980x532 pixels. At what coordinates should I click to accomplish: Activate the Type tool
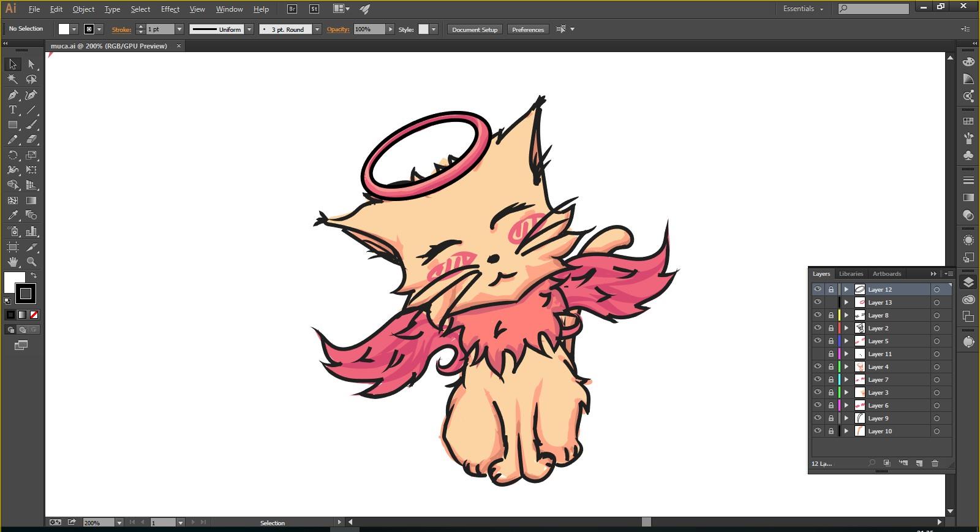tap(13, 110)
